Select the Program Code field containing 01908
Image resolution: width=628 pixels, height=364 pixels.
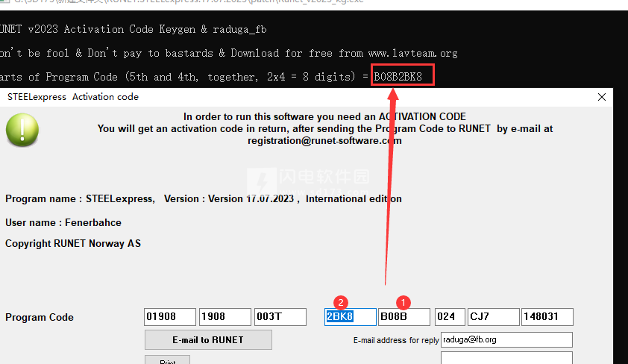point(170,317)
